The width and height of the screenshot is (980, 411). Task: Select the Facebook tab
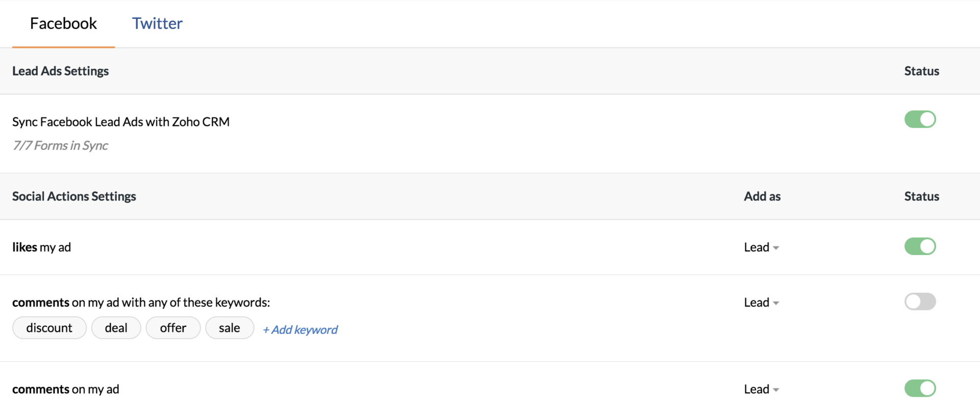coord(63,23)
